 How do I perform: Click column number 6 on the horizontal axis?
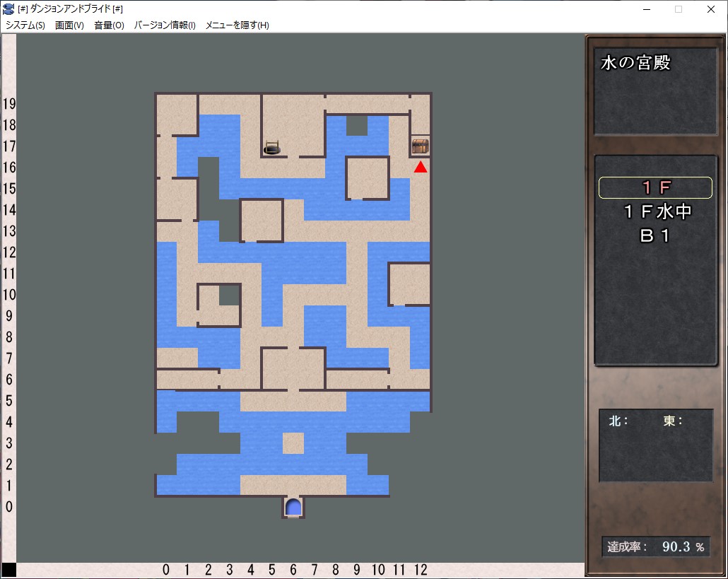(293, 570)
